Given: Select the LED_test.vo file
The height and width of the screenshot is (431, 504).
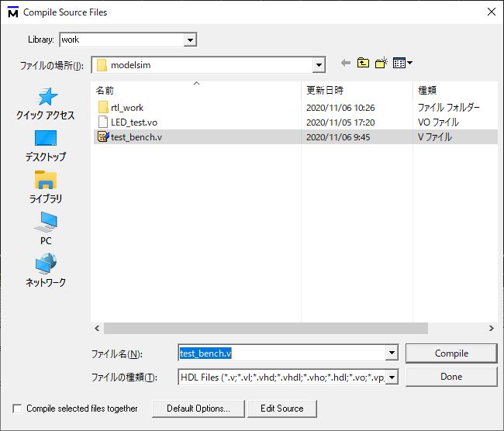Looking at the screenshot, I should point(133,122).
